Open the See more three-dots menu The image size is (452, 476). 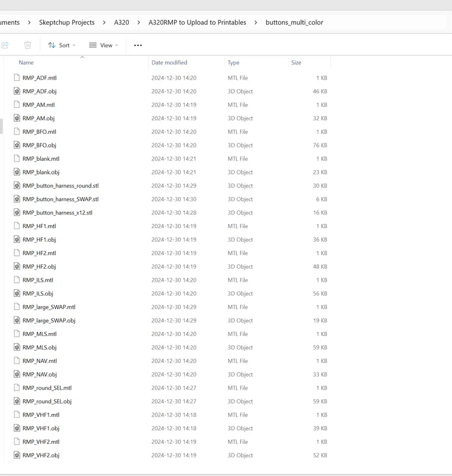[x=138, y=45]
